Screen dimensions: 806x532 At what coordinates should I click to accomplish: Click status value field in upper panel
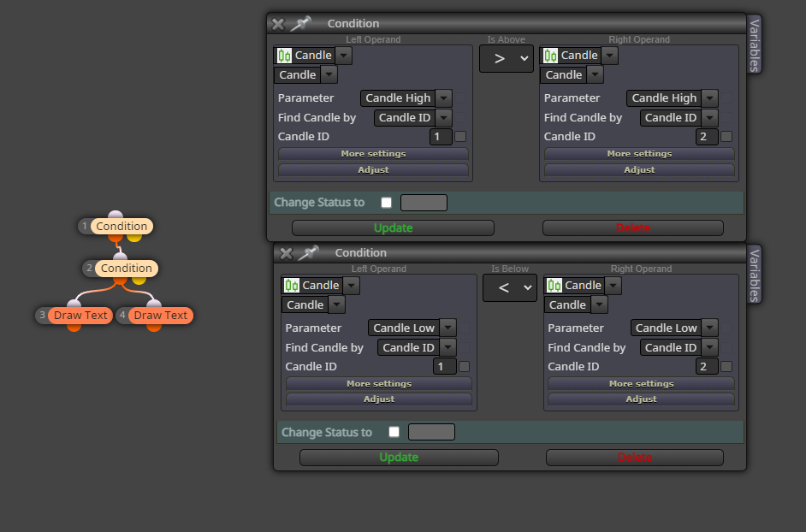click(424, 203)
